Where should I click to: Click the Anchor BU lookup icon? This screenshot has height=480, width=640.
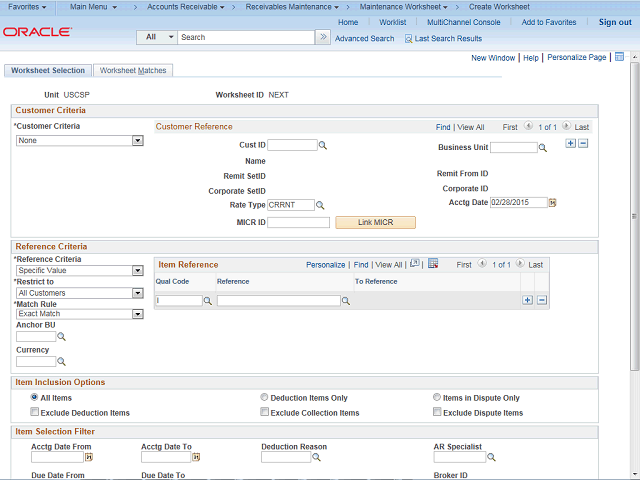pos(61,337)
